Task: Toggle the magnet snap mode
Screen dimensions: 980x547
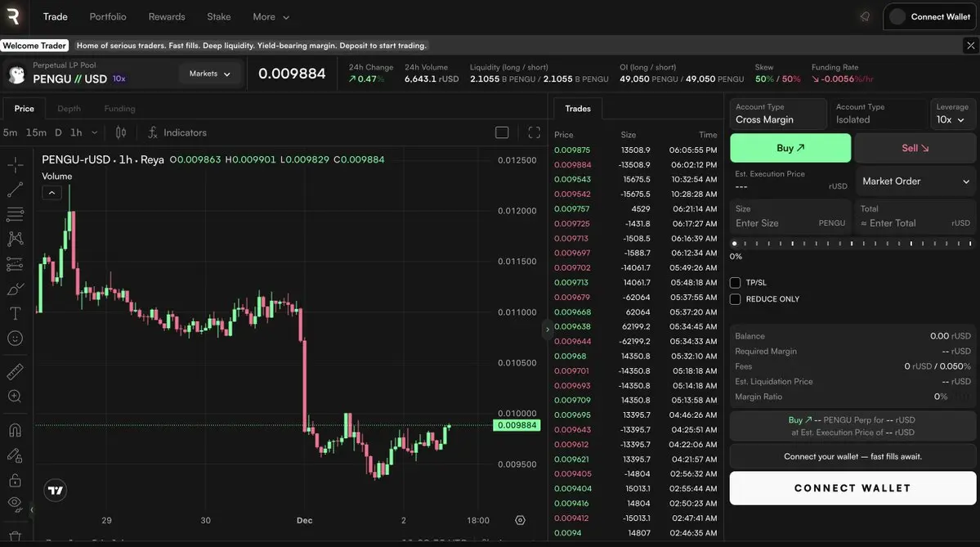Action: click(15, 430)
